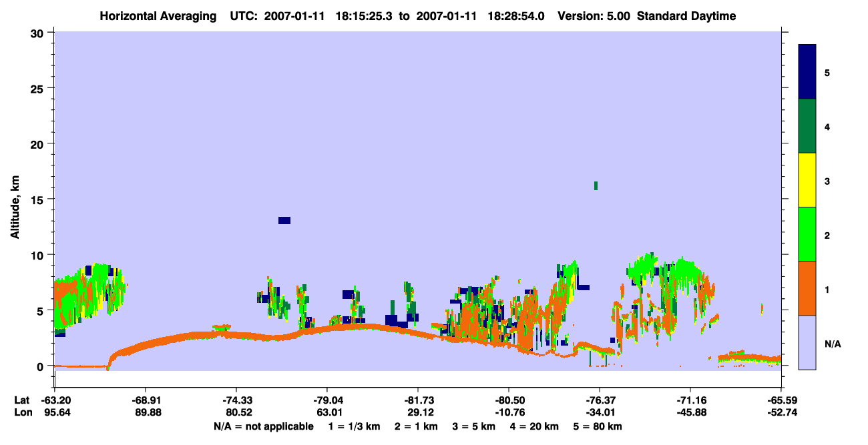Click the end time '18:28:54.0'
The width and height of the screenshot is (868, 445).
(x=517, y=16)
